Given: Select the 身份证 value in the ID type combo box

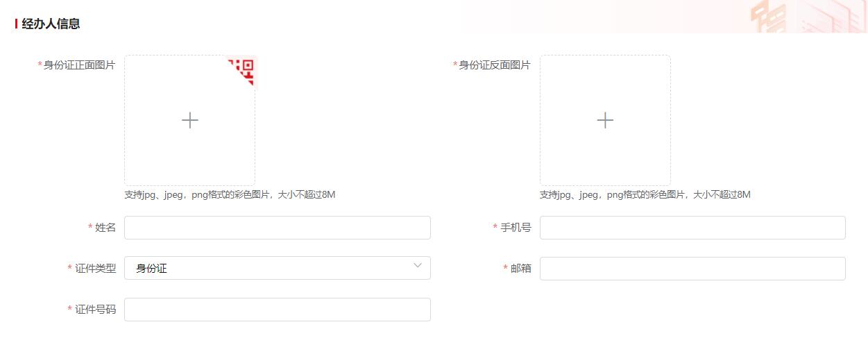Looking at the screenshot, I should point(152,269).
